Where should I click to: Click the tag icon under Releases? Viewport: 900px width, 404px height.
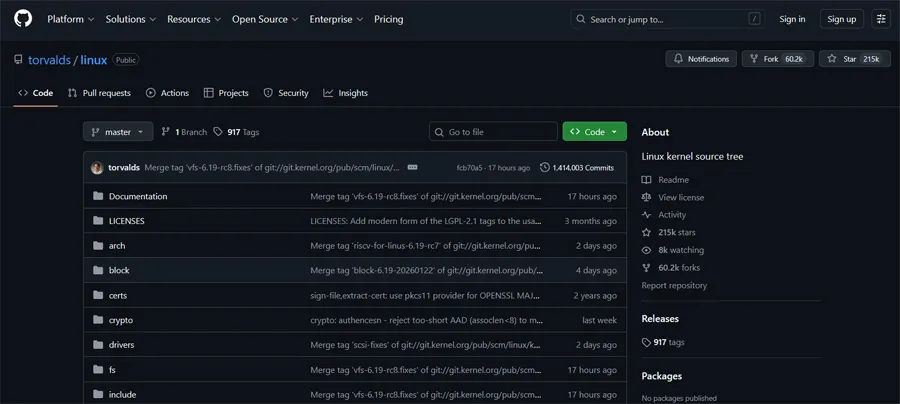[x=646, y=343]
